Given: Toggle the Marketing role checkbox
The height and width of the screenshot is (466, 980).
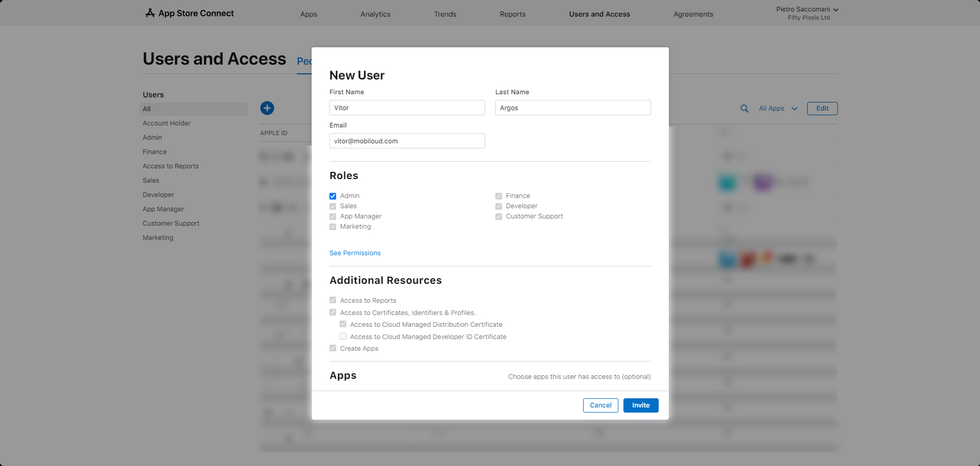Looking at the screenshot, I should pyautogui.click(x=333, y=227).
